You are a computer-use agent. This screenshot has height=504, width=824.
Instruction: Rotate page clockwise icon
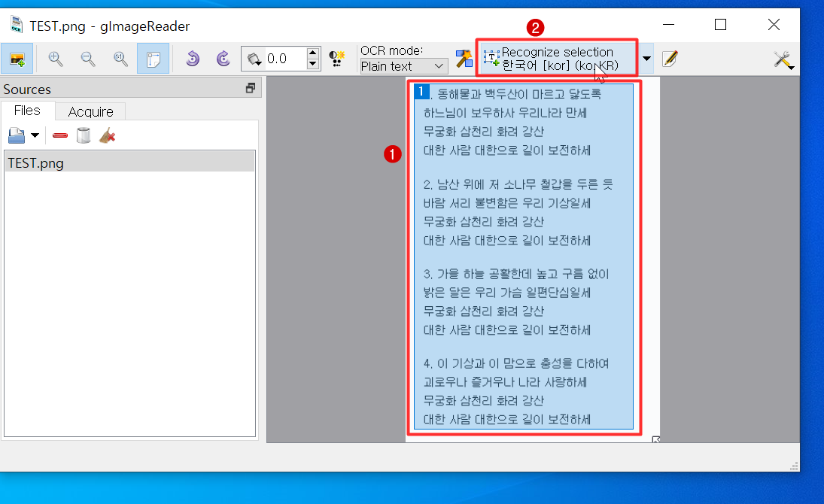223,59
